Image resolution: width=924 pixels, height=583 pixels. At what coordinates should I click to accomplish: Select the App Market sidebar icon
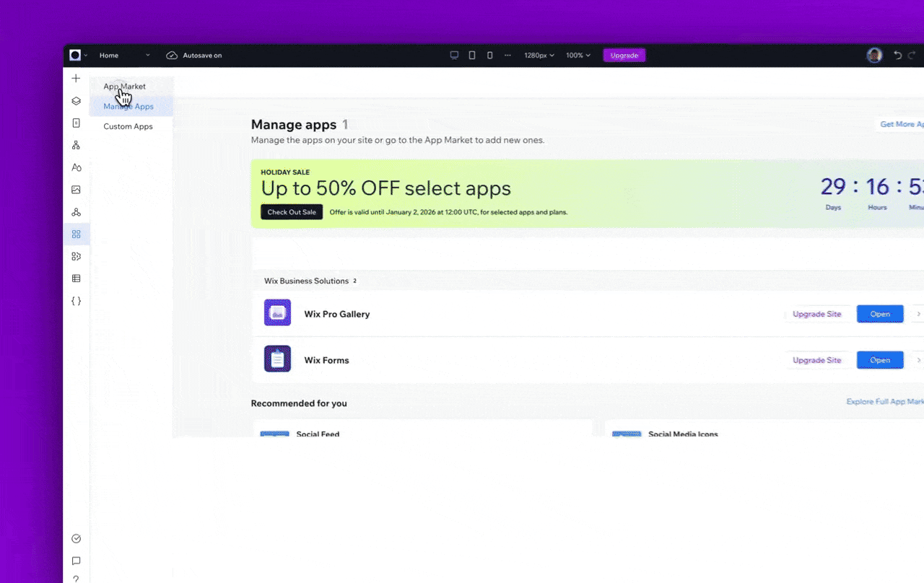[x=76, y=234]
